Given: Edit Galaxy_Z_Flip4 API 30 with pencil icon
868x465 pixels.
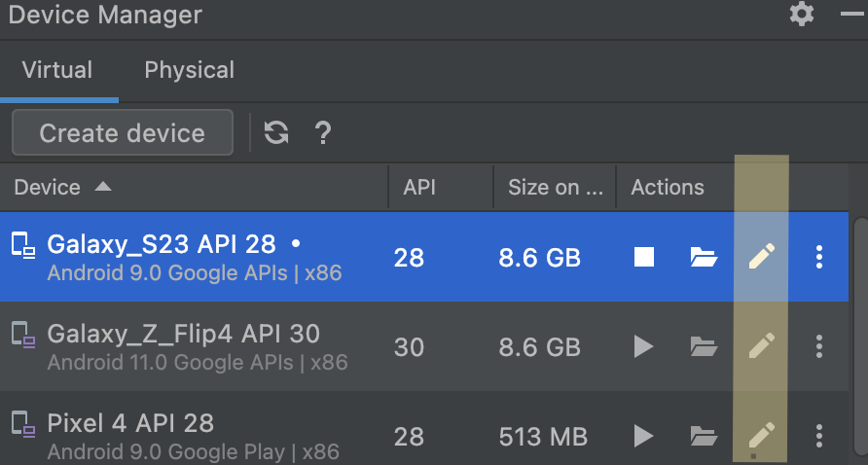Looking at the screenshot, I should (762, 345).
